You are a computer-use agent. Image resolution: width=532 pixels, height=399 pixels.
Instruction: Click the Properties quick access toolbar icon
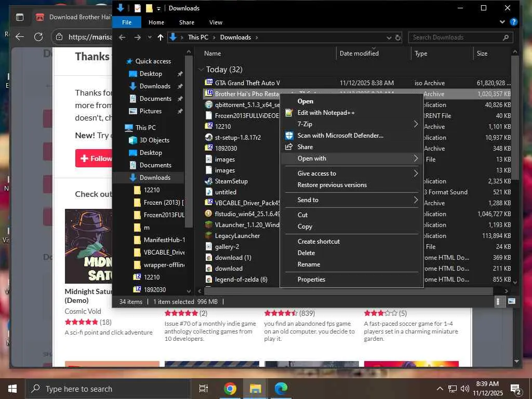pyautogui.click(x=137, y=8)
